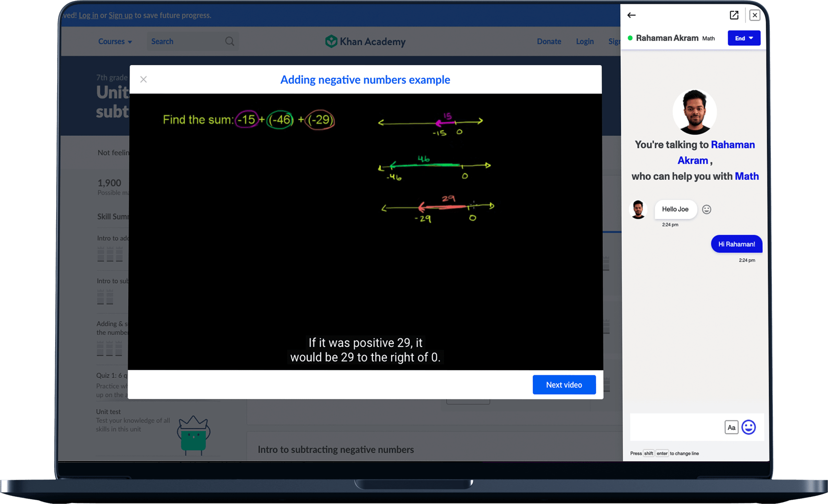Click Rahaman Akram's large profile photo
Screen dimensions: 828x504
tap(694, 112)
